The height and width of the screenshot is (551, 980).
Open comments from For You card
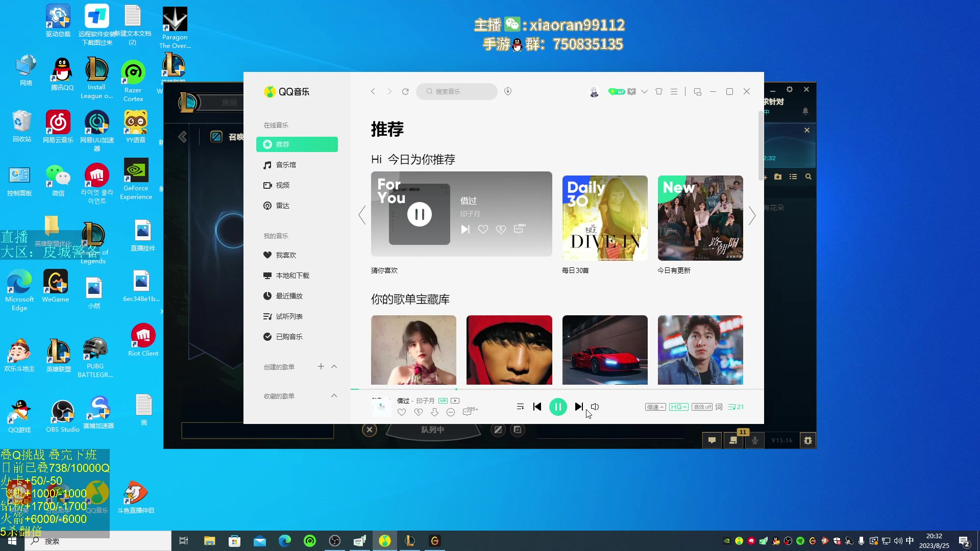point(519,229)
